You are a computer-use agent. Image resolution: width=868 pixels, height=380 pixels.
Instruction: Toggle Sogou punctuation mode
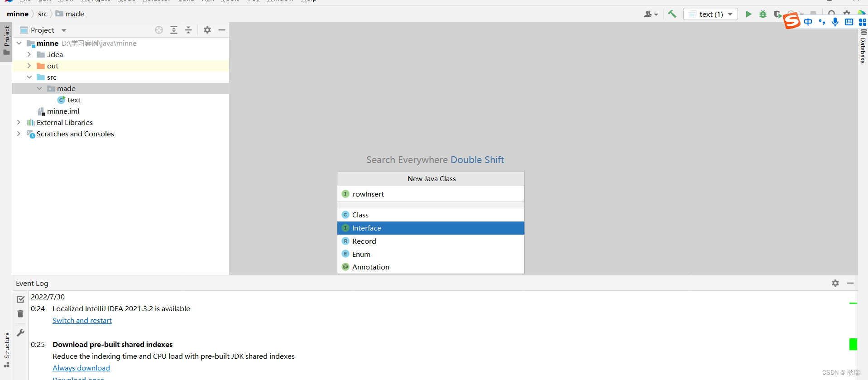(x=822, y=22)
